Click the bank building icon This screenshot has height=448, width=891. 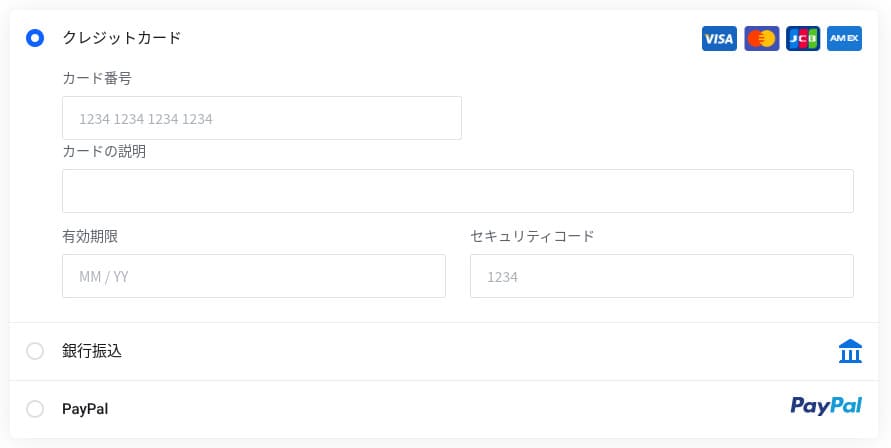click(850, 351)
